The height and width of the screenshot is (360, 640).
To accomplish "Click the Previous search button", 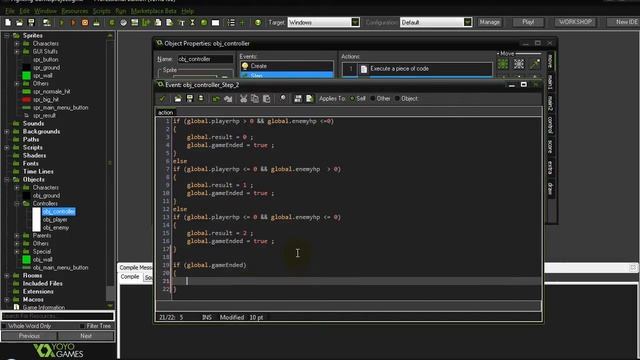I will 29,336.
